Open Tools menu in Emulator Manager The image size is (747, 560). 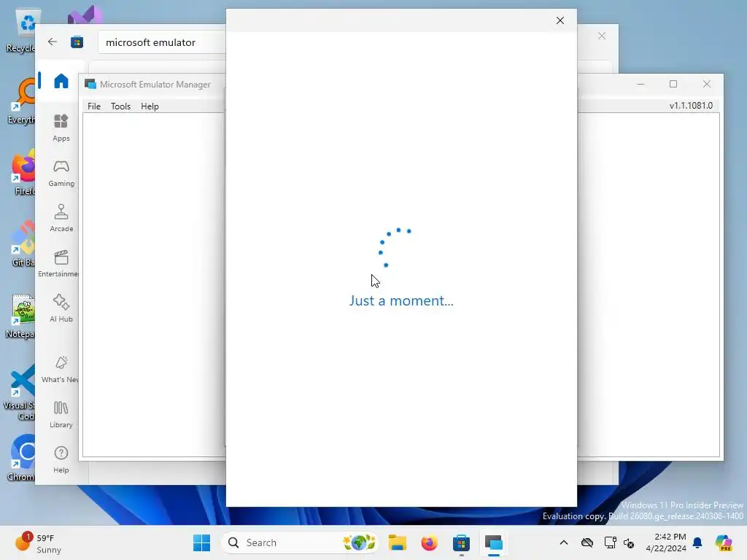120,106
